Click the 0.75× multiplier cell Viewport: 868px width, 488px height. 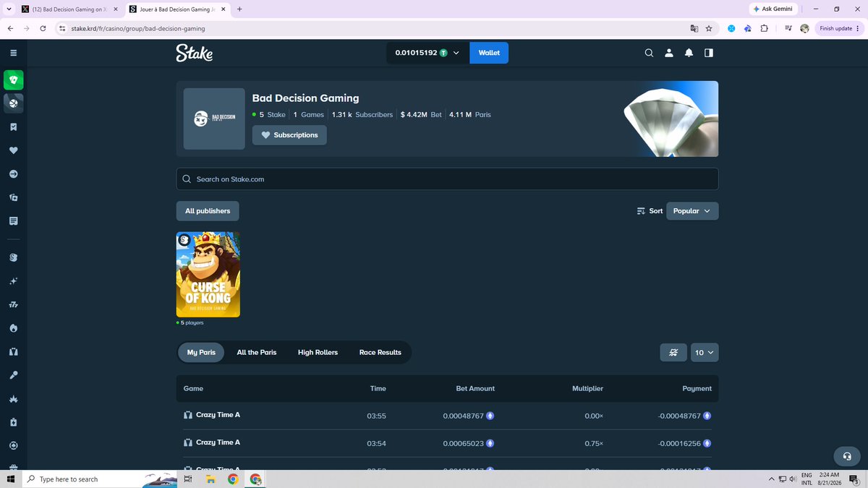point(594,443)
